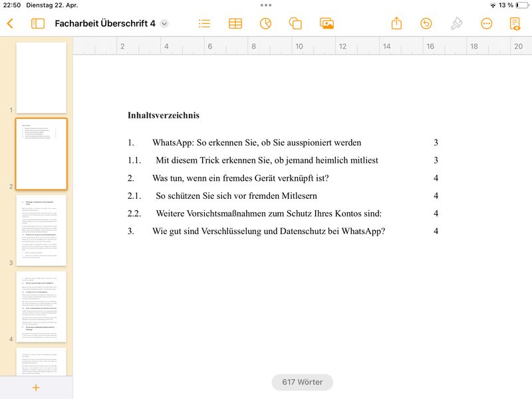Open the Share menu

(396, 23)
